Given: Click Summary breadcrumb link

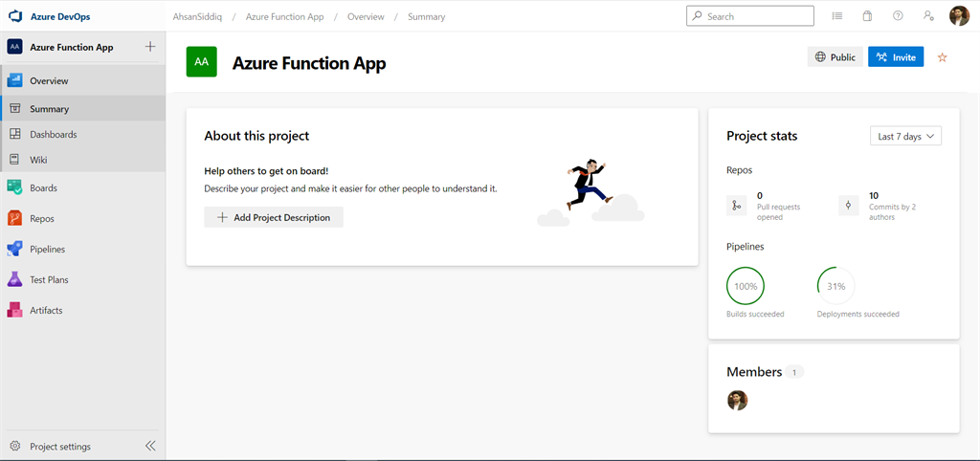Looking at the screenshot, I should pyautogui.click(x=426, y=17).
